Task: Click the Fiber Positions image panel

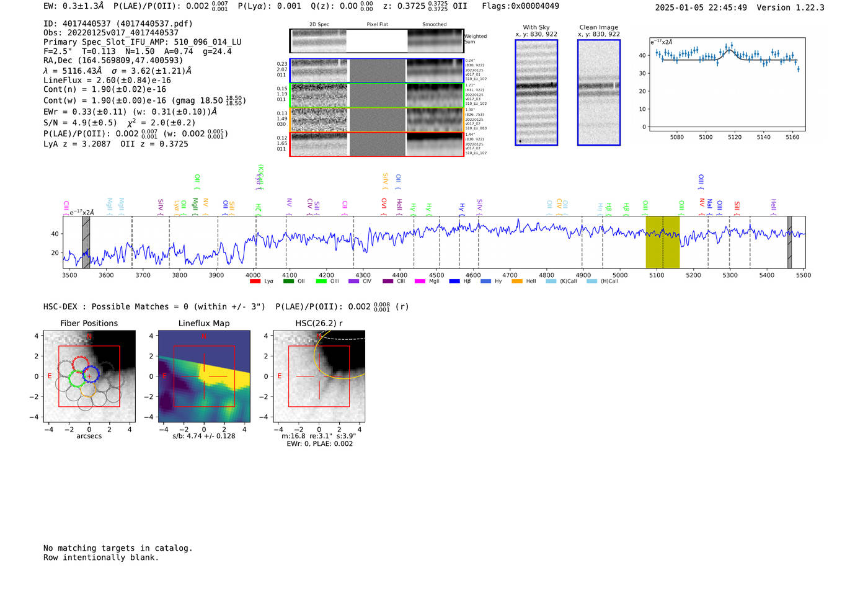Action: tap(89, 376)
